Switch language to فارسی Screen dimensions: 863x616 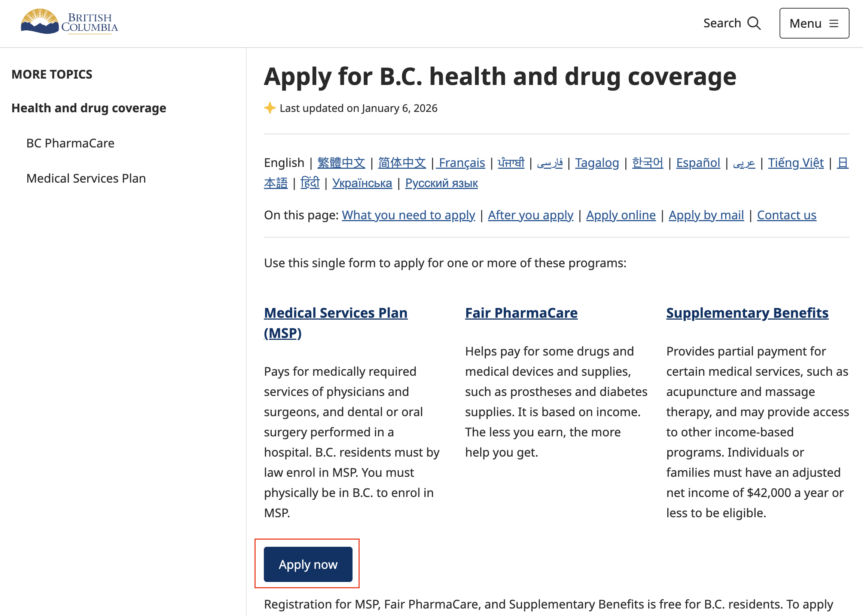click(550, 163)
